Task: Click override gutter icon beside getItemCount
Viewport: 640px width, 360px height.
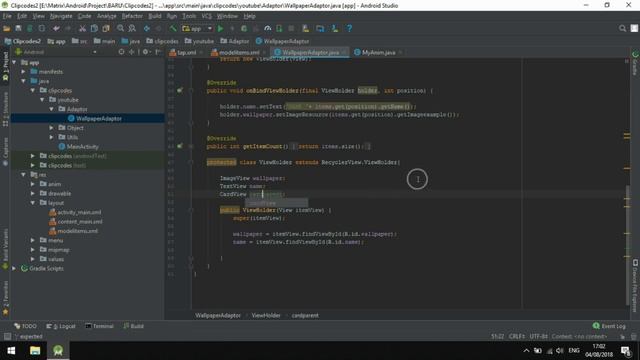Action: [x=180, y=146]
